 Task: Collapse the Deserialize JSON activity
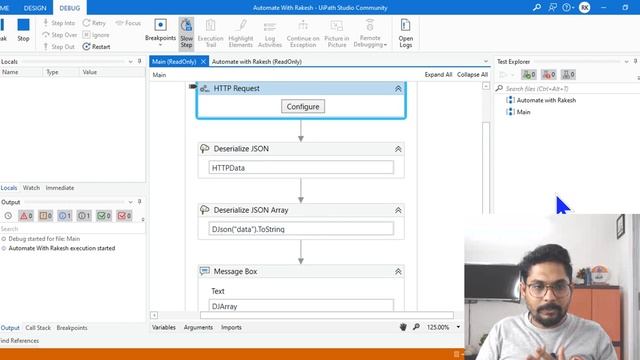point(398,149)
